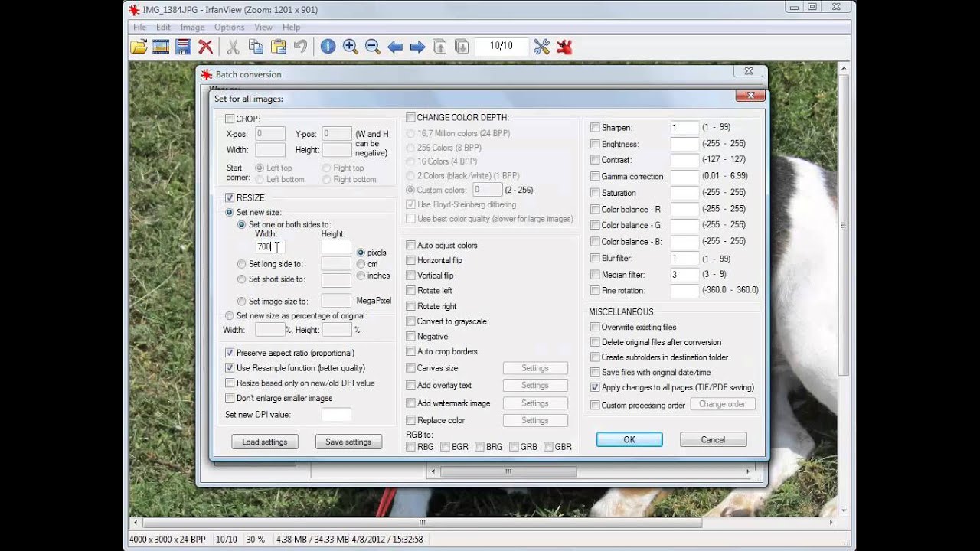Open the Slideshow/thumbnails toolbar icon
The width and height of the screenshot is (980, 551).
161,47
